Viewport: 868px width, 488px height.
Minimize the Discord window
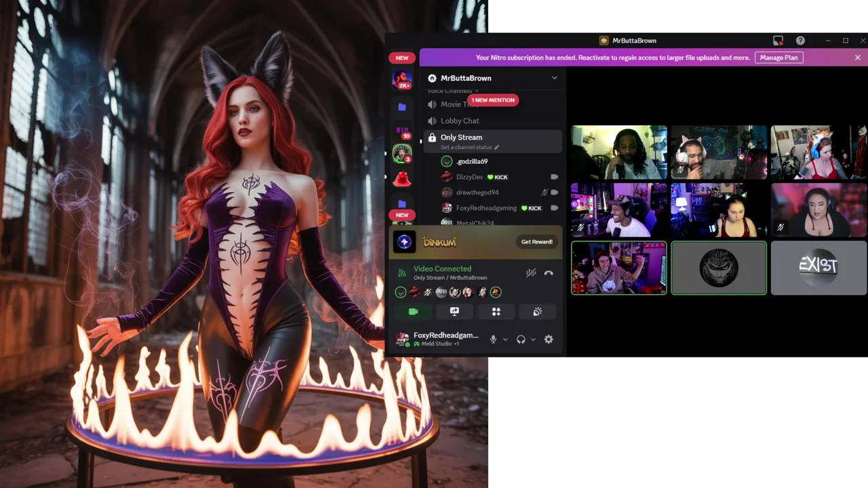click(827, 41)
